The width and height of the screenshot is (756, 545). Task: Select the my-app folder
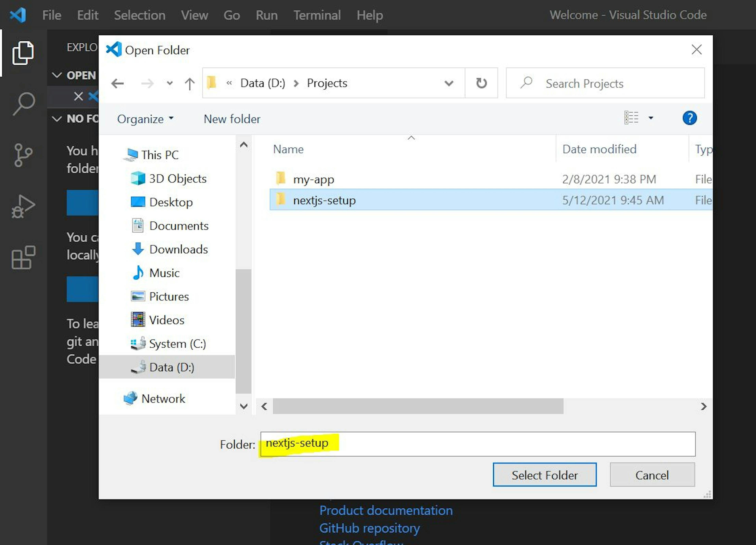coord(313,179)
